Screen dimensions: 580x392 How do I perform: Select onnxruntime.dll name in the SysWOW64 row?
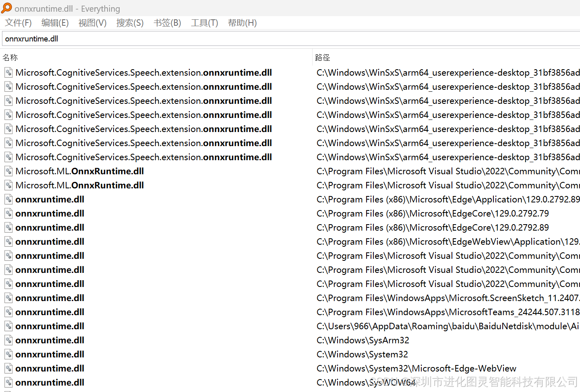tap(50, 382)
